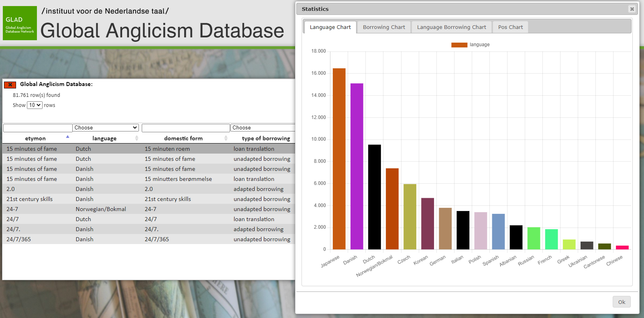This screenshot has width=644, height=318.
Task: Sort the domestic form column
Action: coord(226,138)
